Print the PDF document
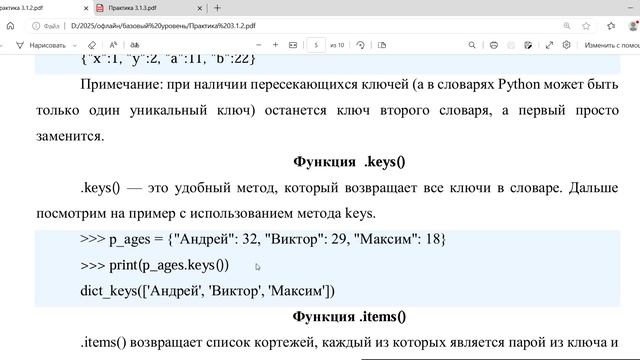Screen dimensions: 640x360 click(493, 45)
